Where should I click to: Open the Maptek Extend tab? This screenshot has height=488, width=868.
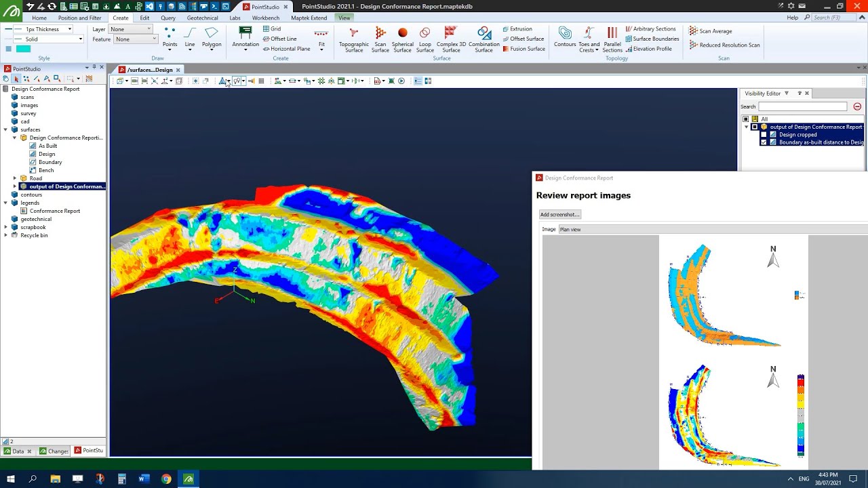point(309,18)
